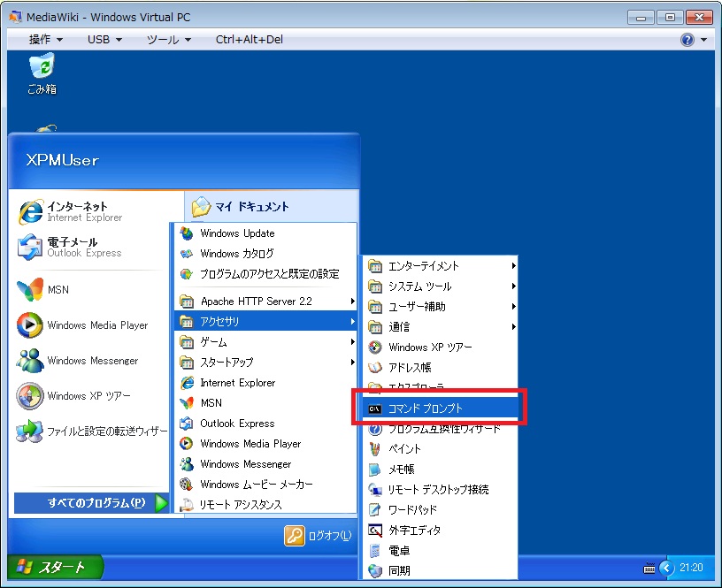Viewport: 722px width, 588px height.
Task: Click ファイルと設定の転送ウィザード icon
Action: pos(30,431)
